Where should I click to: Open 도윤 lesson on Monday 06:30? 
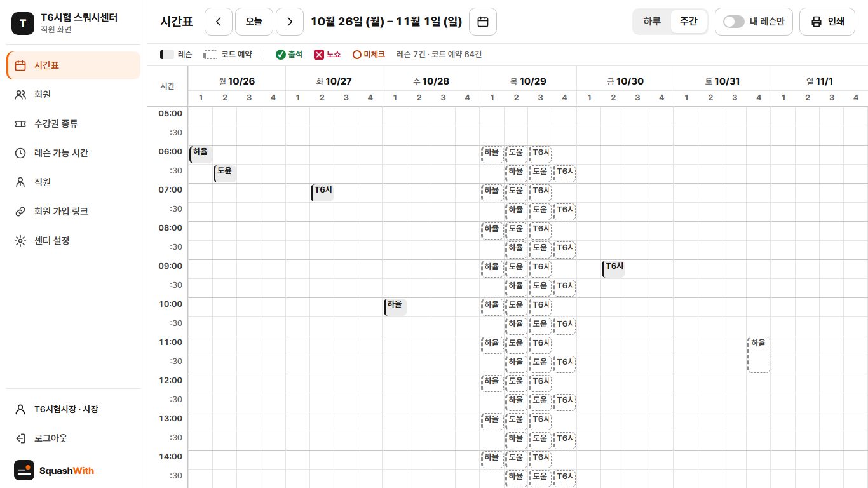coord(225,173)
